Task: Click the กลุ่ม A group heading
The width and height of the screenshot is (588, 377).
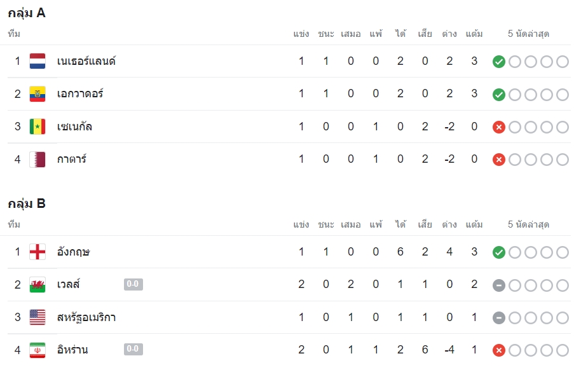Action: [x=27, y=13]
